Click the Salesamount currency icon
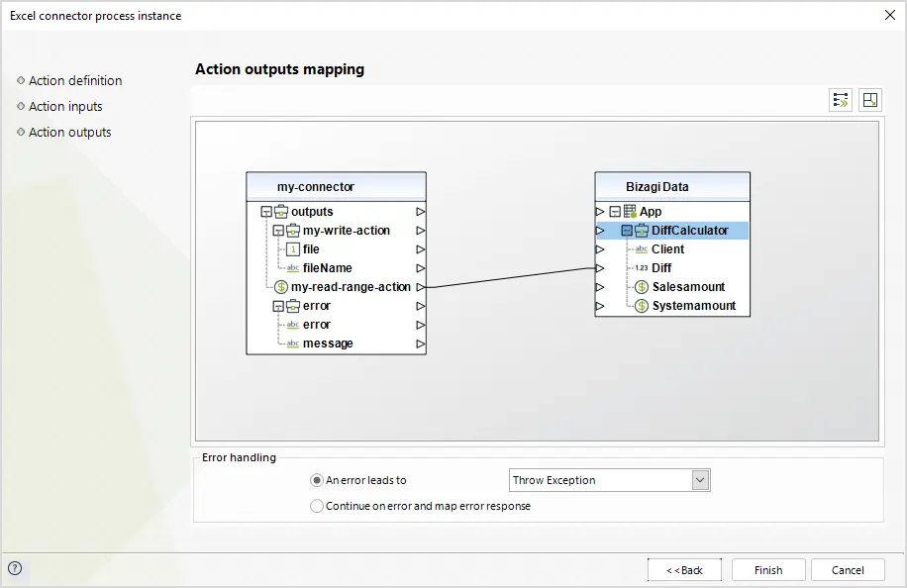Screen dimensions: 907x588 pos(642,287)
